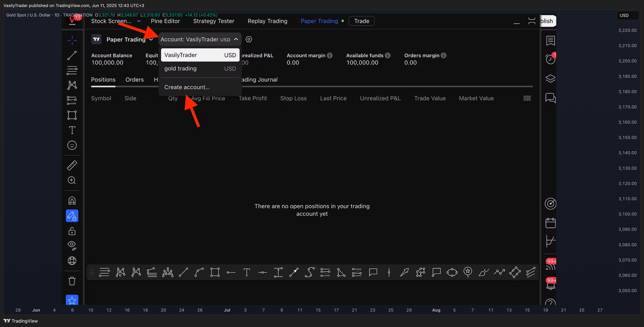
Task: Select the starred marker flag tool in favorites toolbar
Action: tap(468, 272)
